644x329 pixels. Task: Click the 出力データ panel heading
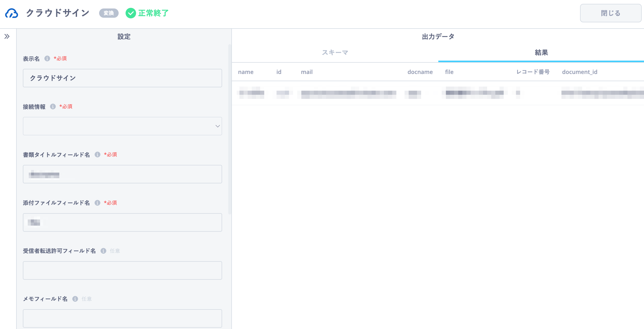438,36
